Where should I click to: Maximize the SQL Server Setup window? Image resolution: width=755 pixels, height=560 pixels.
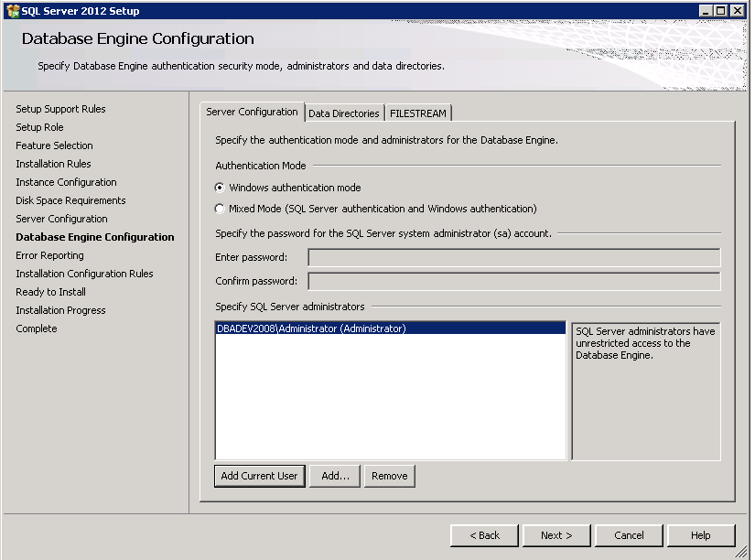pos(721,11)
